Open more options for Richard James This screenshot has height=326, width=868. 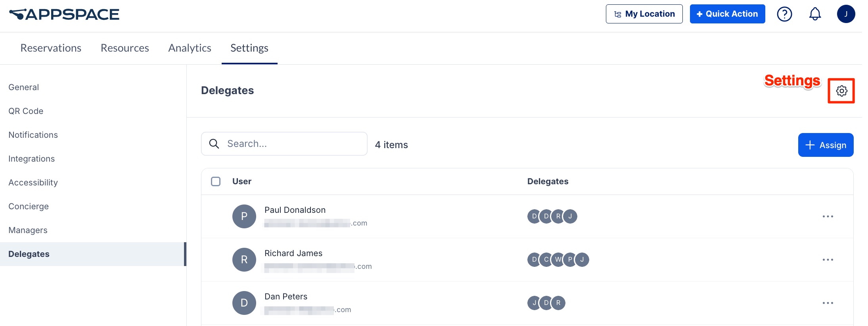click(x=828, y=260)
